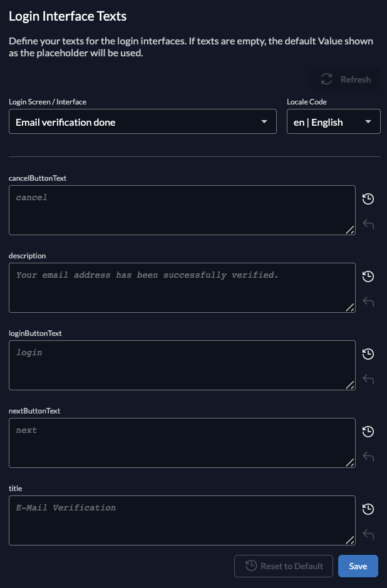Click the revert arrow for the description field

pos(368,301)
